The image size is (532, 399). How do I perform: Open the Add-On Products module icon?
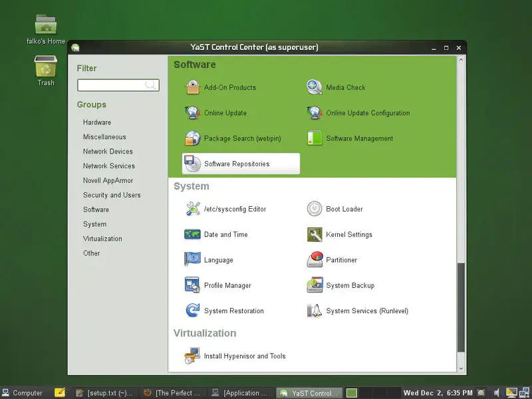click(192, 87)
